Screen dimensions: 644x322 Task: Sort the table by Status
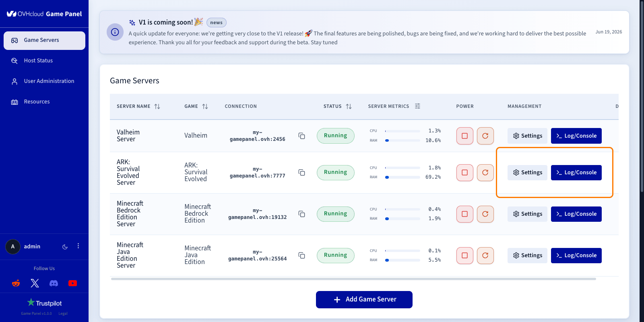349,106
